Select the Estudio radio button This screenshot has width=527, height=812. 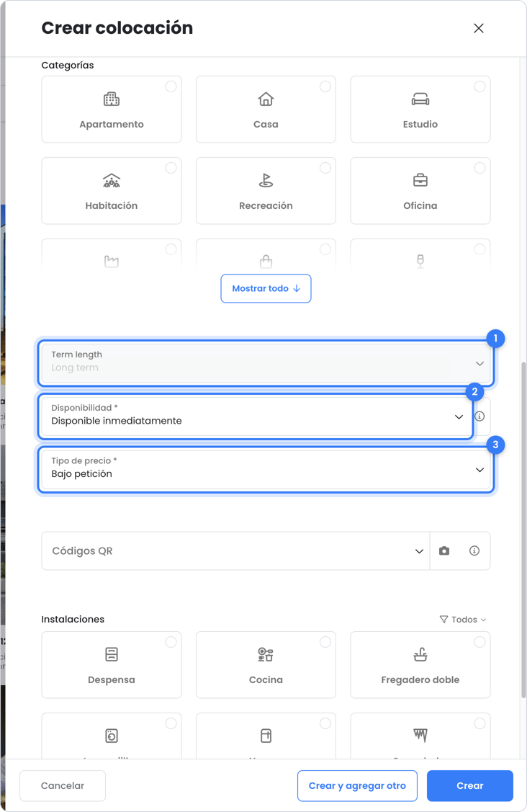480,86
